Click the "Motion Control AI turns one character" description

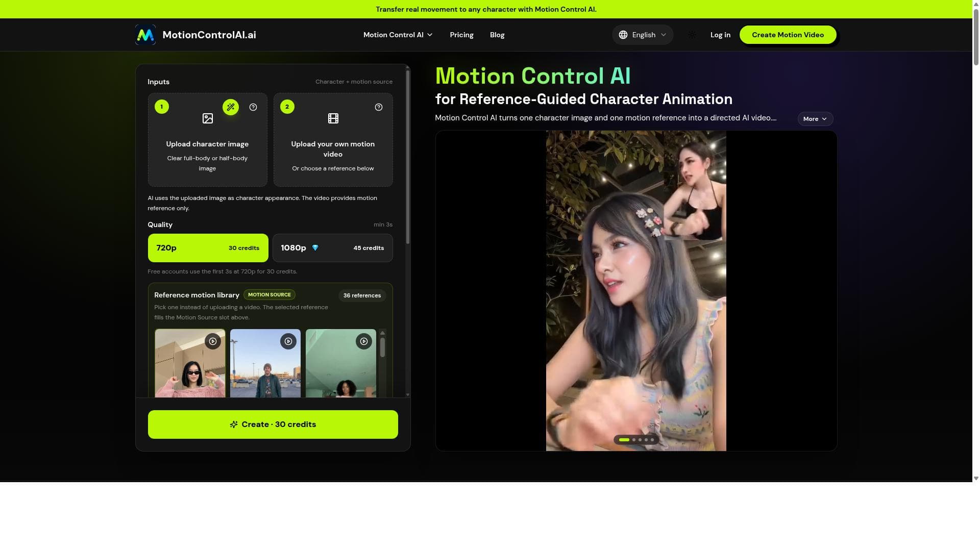605,118
